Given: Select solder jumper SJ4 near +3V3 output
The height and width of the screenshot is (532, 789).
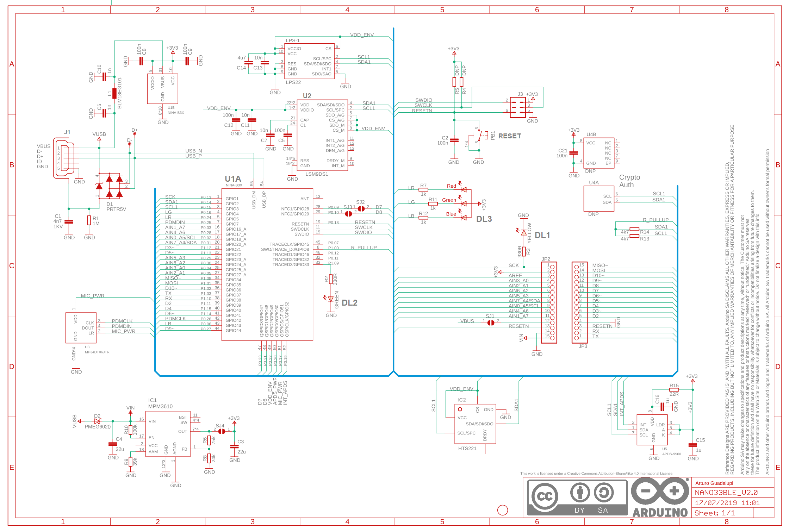Looking at the screenshot, I should 221,431.
